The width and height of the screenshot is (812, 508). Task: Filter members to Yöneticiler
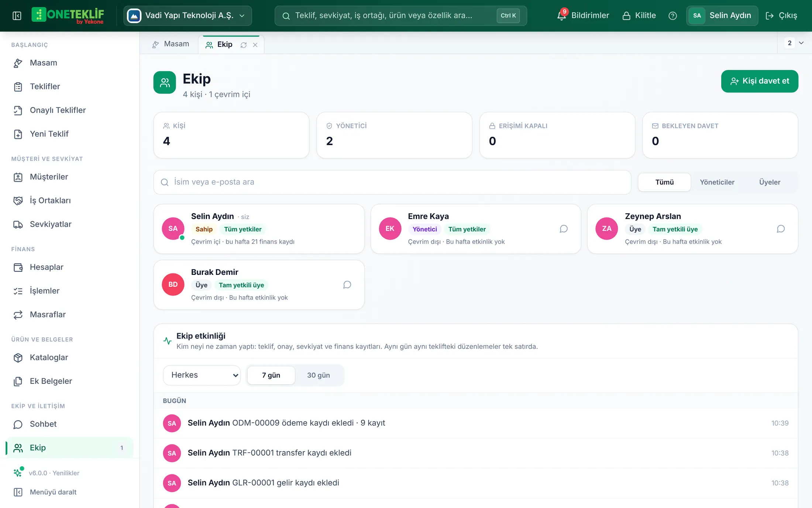[717, 182]
